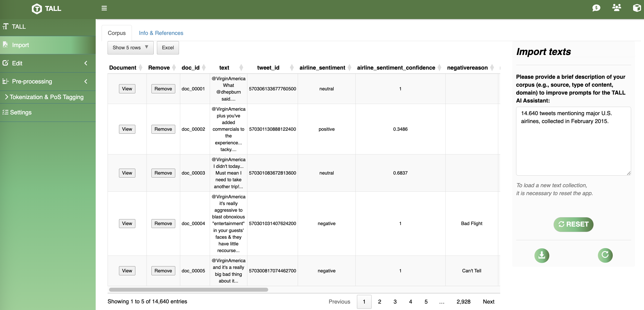Sort table by Document column
This screenshot has width=644, height=310.
coord(126,67)
